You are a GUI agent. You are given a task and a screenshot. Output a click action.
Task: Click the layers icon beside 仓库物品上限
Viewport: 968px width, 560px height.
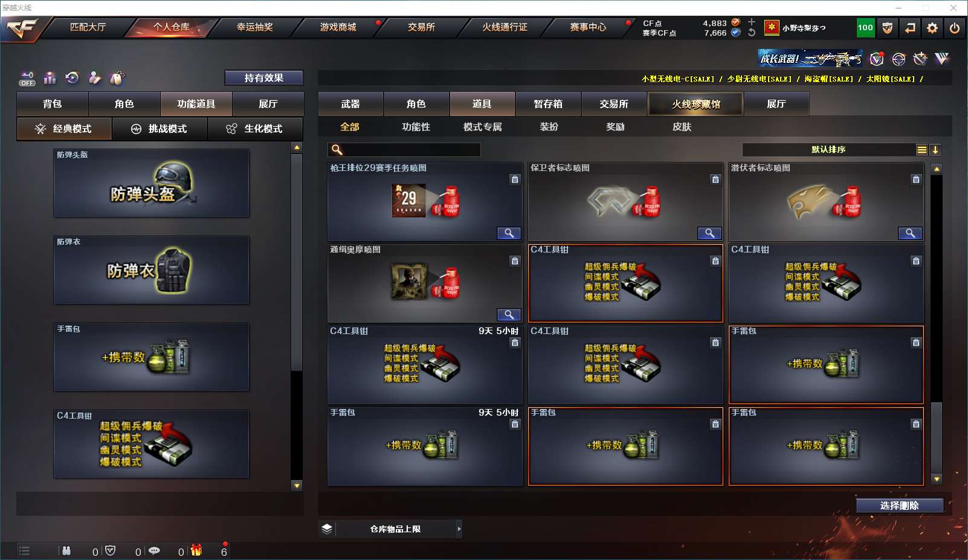[327, 529]
